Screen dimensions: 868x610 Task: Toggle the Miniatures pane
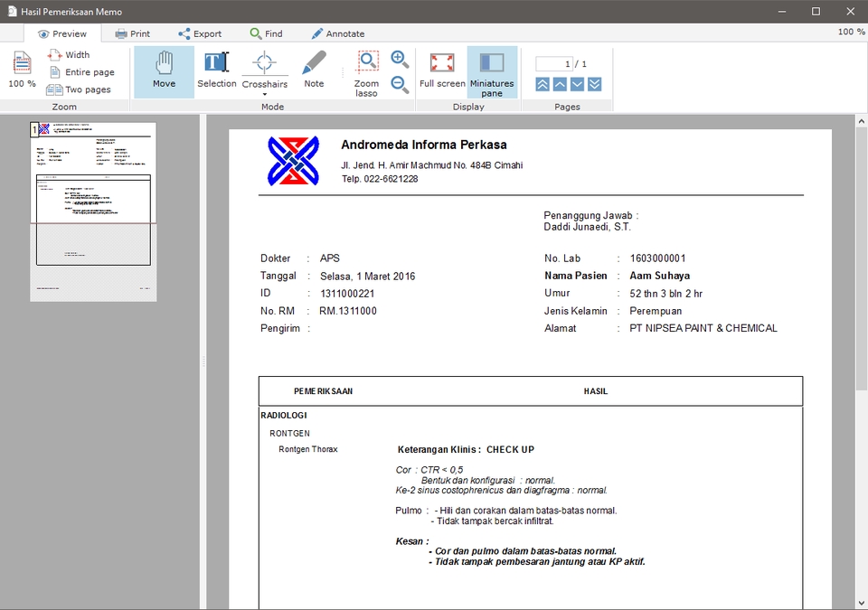click(x=492, y=73)
